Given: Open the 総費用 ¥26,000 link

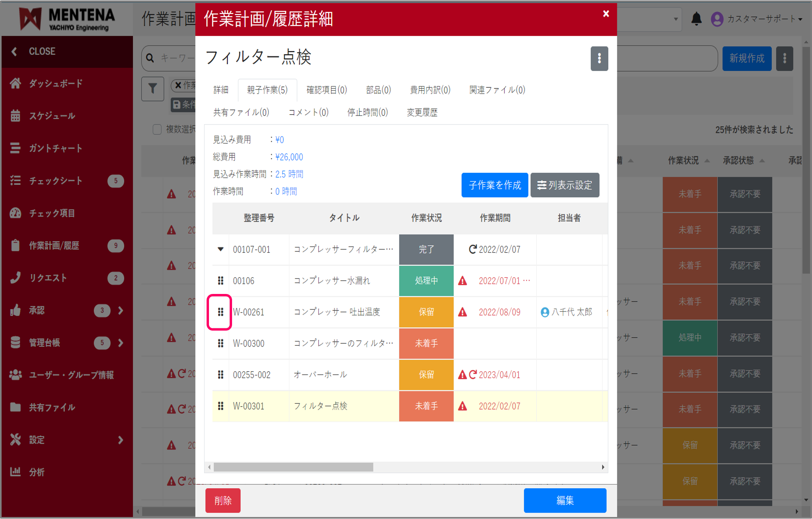Looking at the screenshot, I should pos(289,157).
